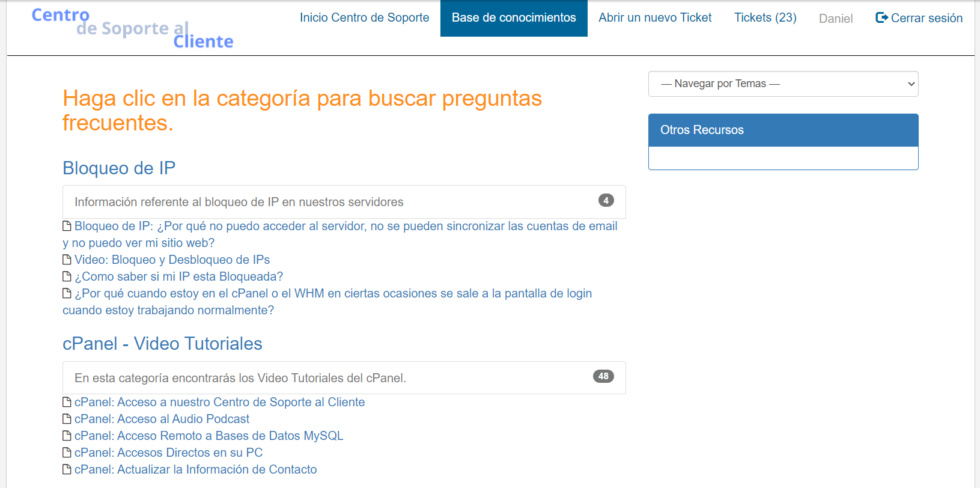The height and width of the screenshot is (488, 980).
Task: Click document icon beside Accesos Directos en su PC
Action: point(67,453)
